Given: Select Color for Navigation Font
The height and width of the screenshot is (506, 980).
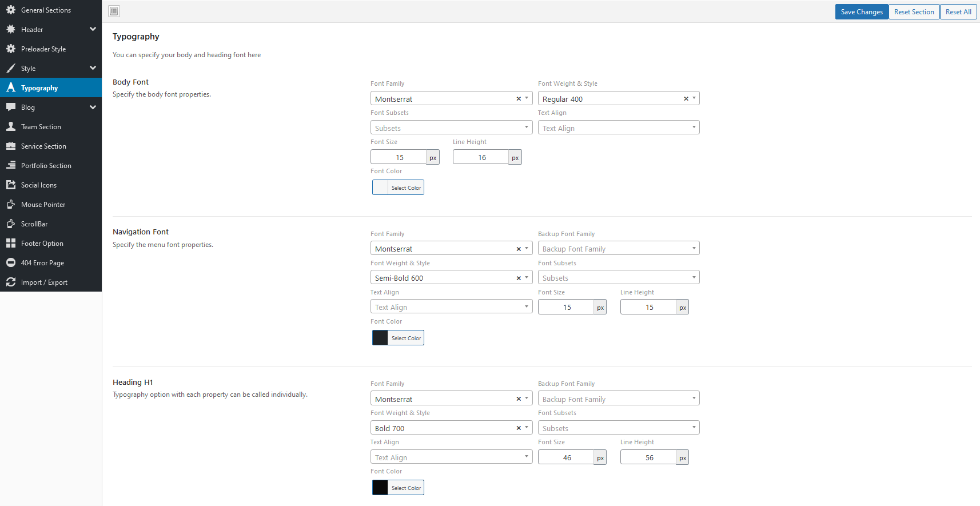Looking at the screenshot, I should (406, 338).
